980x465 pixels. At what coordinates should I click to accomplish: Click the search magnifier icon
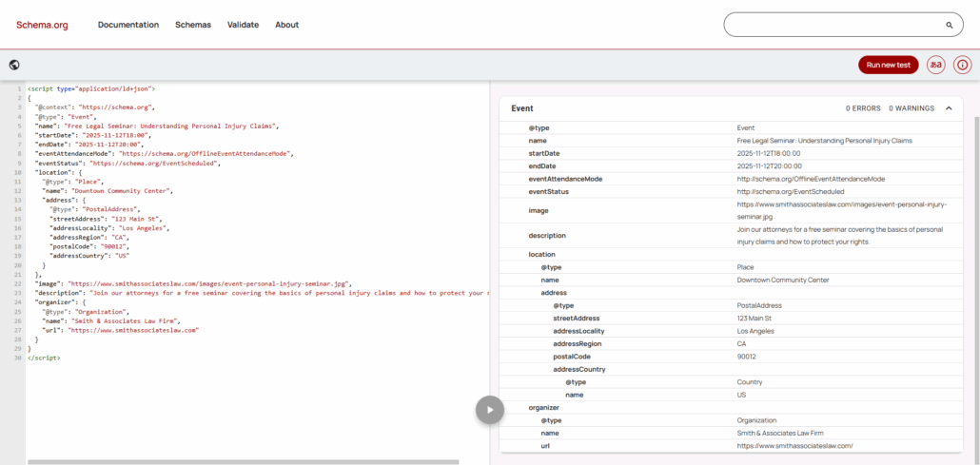coord(949,25)
